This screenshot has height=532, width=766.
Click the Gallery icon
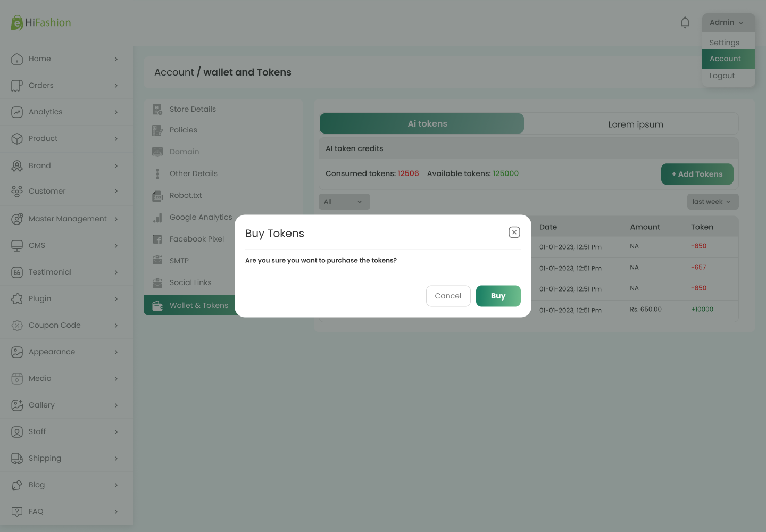[17, 405]
